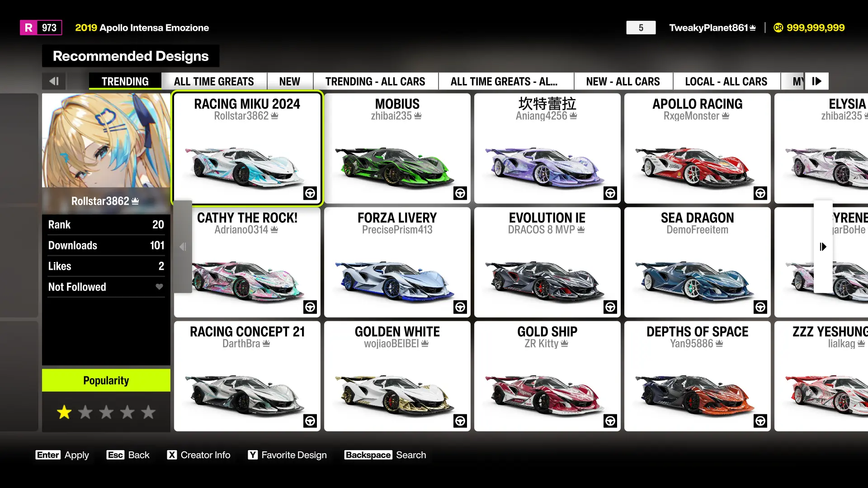Click steering wheel icon on Evolution IE card
Screen dimensions: 868x488
point(610,307)
